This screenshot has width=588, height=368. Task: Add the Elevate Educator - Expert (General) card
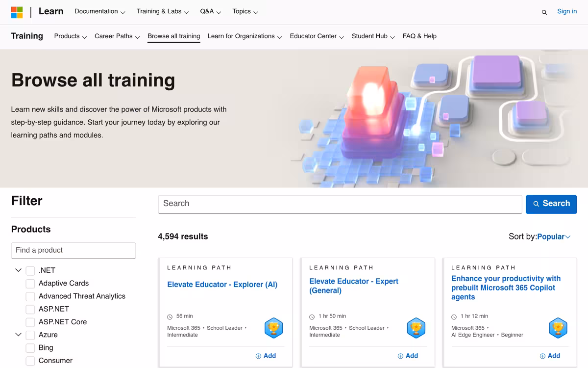408,356
